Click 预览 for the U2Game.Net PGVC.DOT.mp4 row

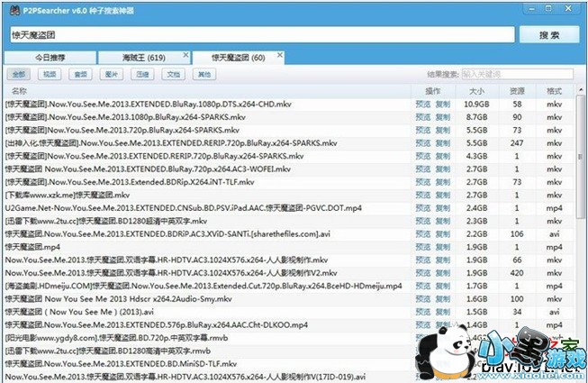(423, 208)
